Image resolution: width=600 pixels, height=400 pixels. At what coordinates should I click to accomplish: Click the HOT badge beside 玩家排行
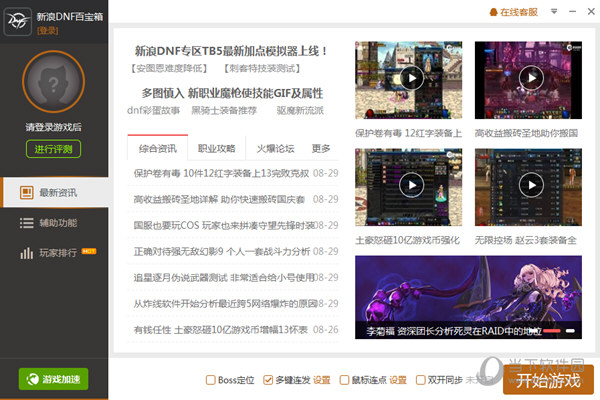(x=89, y=251)
